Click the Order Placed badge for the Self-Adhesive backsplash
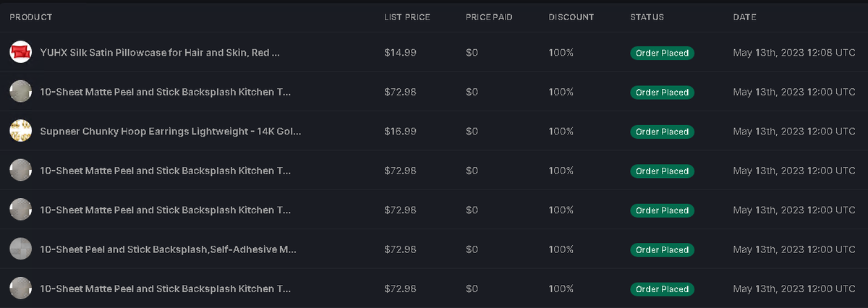The width and height of the screenshot is (868, 308). [662, 249]
